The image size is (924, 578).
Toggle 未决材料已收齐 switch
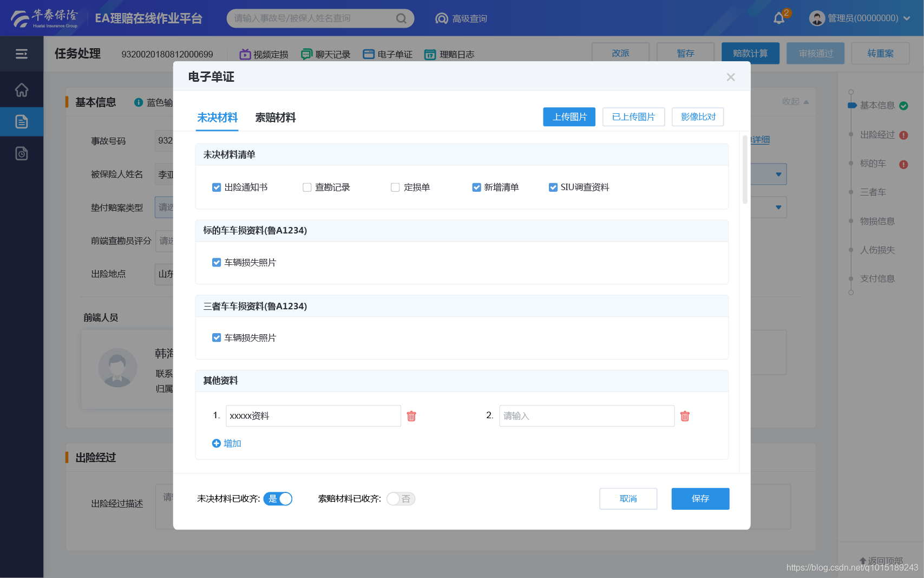tap(278, 498)
